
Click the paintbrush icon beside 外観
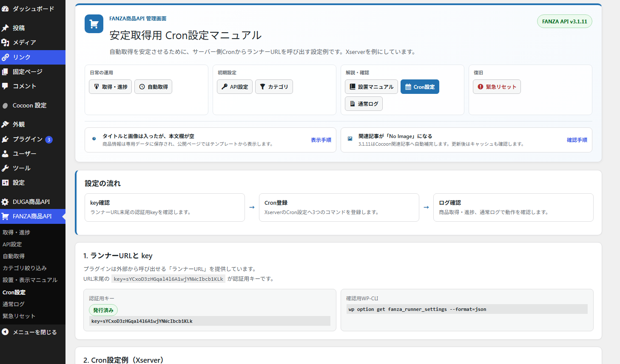[5, 124]
